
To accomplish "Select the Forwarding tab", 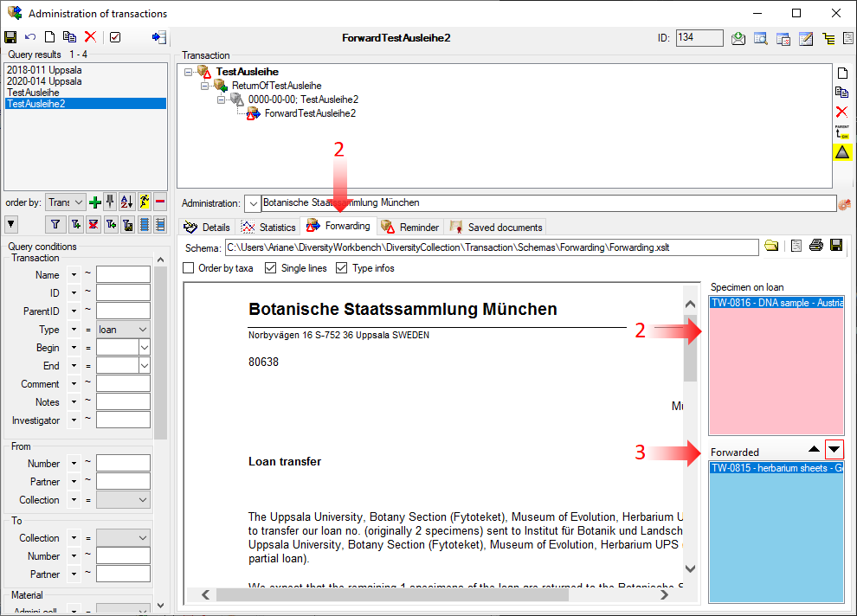I will [338, 226].
